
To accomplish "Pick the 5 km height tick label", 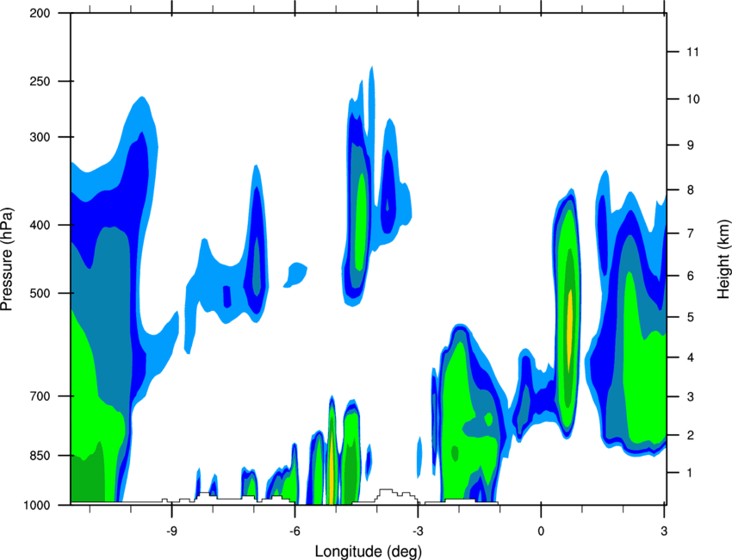I will pyautogui.click(x=690, y=318).
